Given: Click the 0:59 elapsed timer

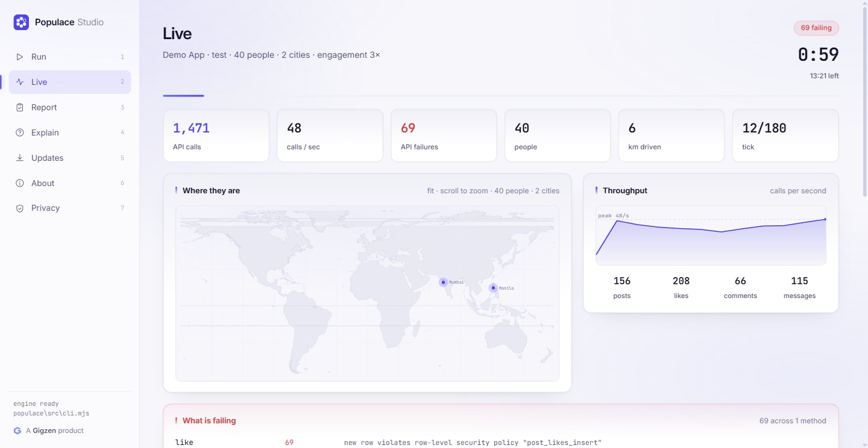Looking at the screenshot, I should point(818,54).
